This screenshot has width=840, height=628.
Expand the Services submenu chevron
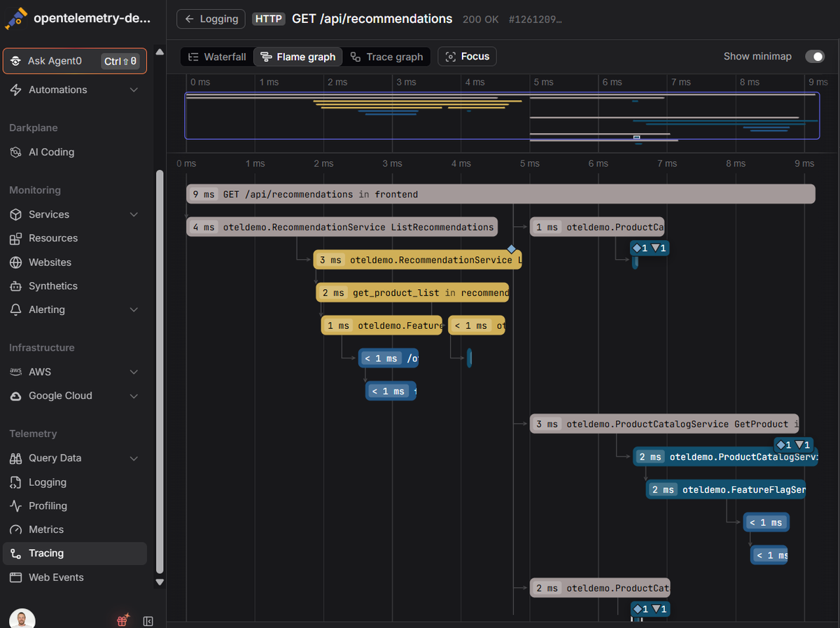coord(134,214)
